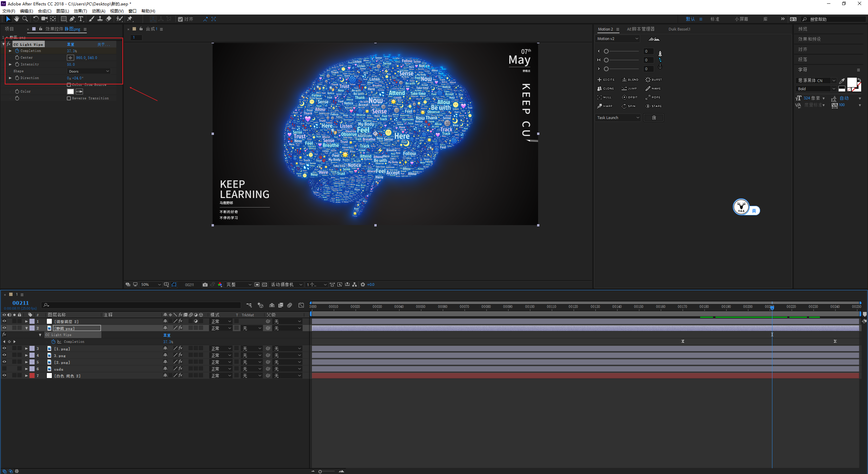Open the Task Launch dropdown

[618, 118]
